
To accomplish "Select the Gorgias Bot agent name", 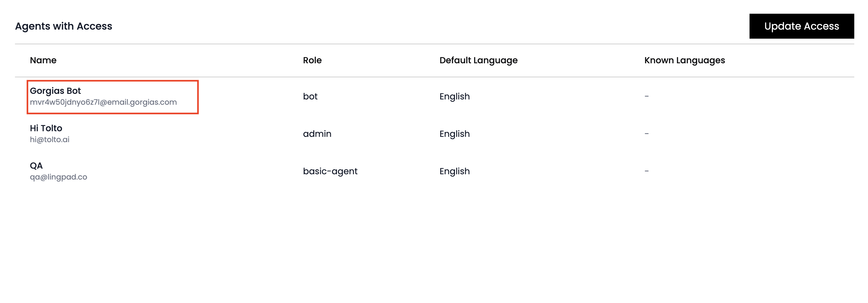I will click(x=55, y=91).
